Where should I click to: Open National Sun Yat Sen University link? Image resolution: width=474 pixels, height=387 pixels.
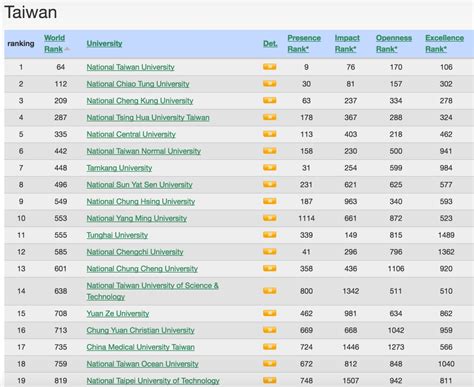point(139,184)
